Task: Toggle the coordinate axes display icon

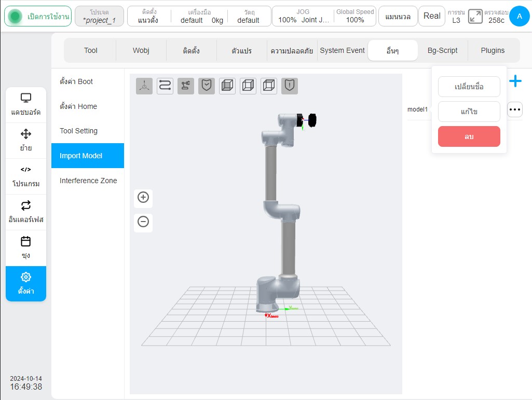Action: (x=144, y=86)
